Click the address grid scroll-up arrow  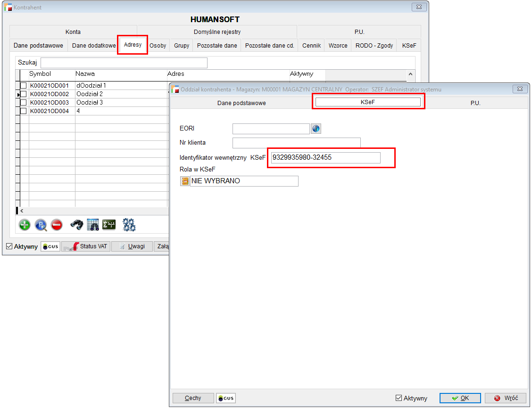point(410,74)
